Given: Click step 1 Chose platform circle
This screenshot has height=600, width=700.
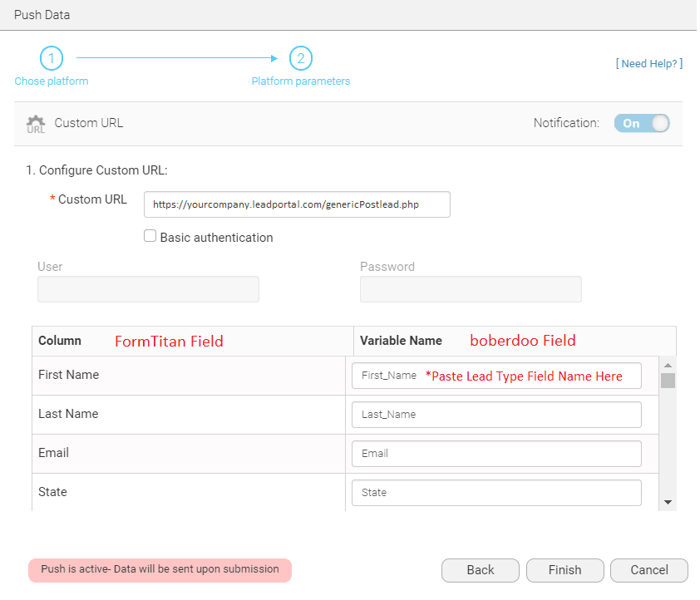Looking at the screenshot, I should [52, 58].
